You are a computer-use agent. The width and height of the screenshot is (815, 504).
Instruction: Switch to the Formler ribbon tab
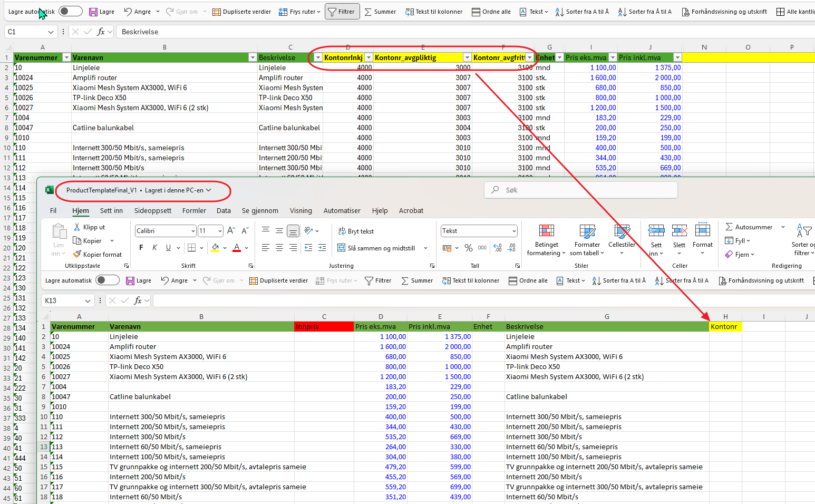click(x=194, y=210)
